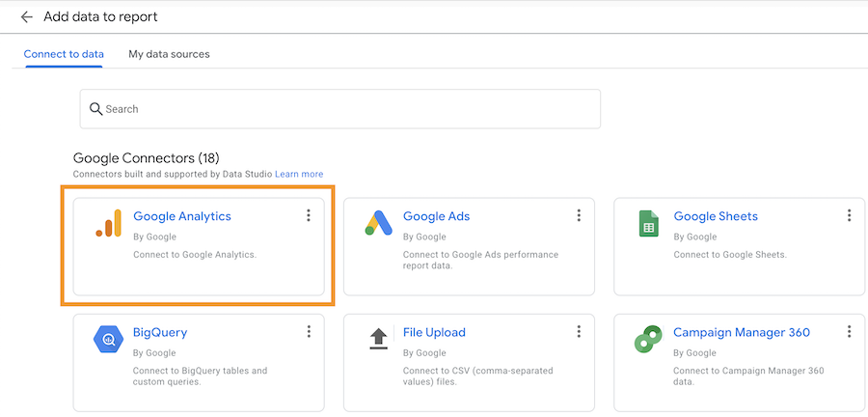The image size is (868, 417).
Task: Click the File Upload arrow icon
Action: coord(378,339)
